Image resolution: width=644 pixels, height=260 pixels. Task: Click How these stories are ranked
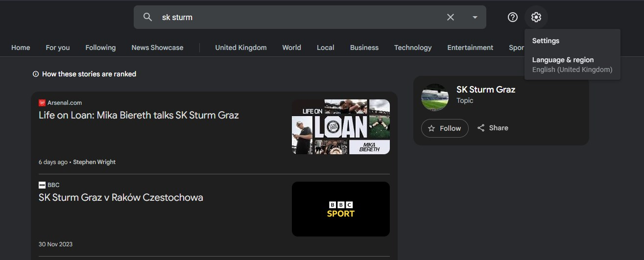point(89,74)
